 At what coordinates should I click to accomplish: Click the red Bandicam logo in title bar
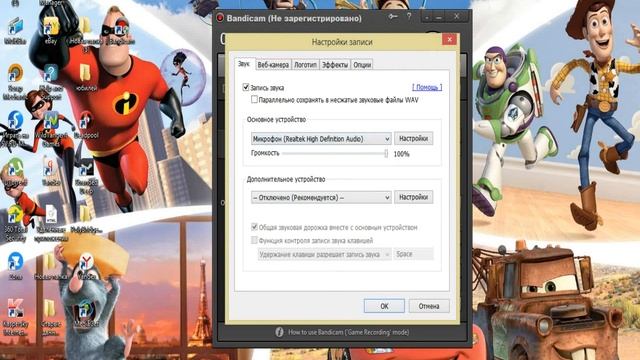(220, 18)
